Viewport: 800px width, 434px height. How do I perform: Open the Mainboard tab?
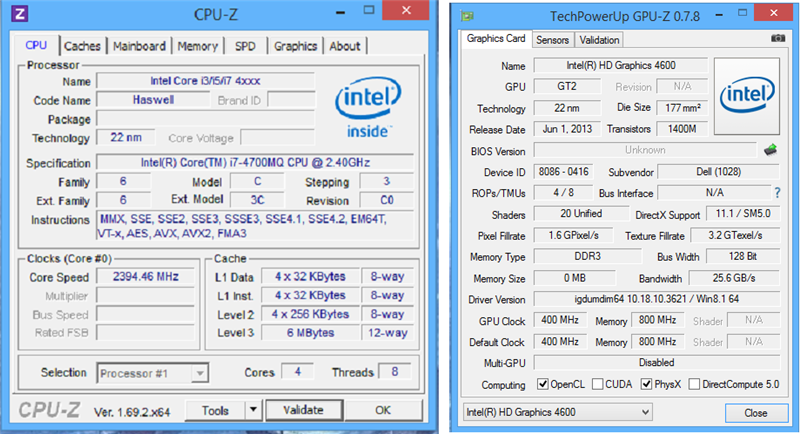click(x=139, y=46)
